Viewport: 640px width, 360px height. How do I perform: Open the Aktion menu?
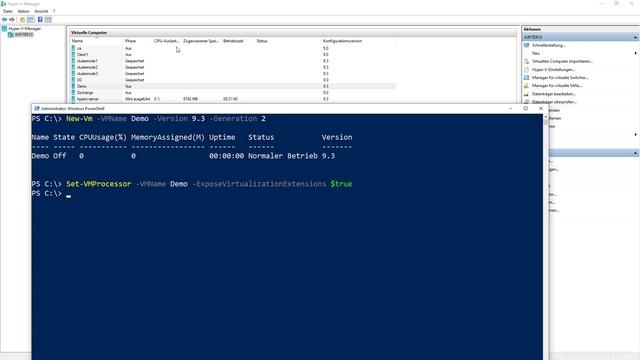(23, 11)
